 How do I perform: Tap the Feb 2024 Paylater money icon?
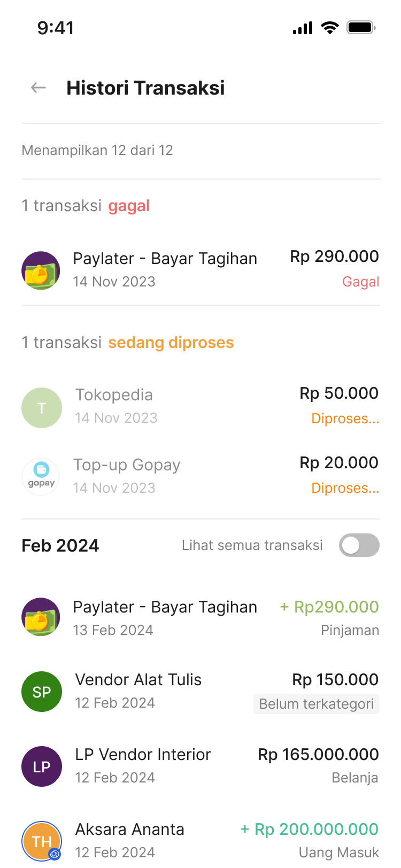(41, 617)
